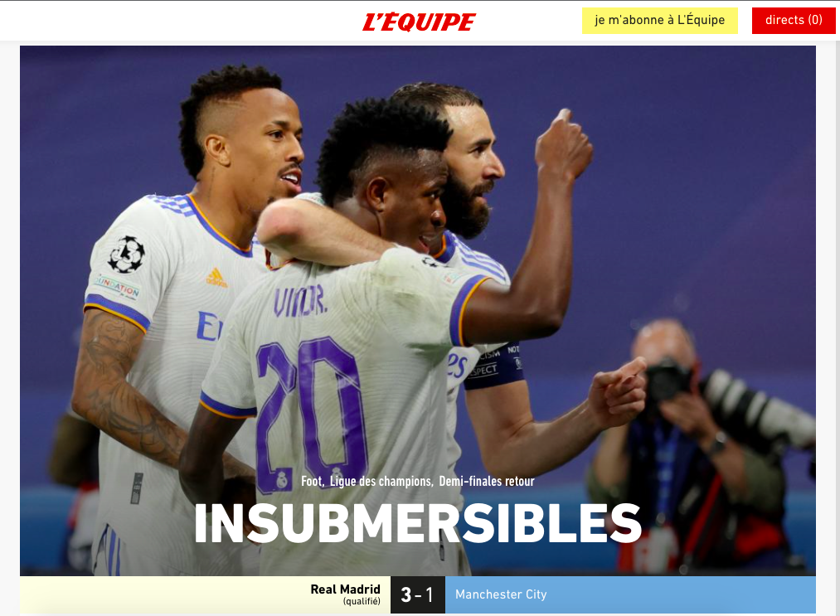Click the "(qualifié)" label under Real Madrid
Screen dimensions: 840x616
(x=362, y=602)
